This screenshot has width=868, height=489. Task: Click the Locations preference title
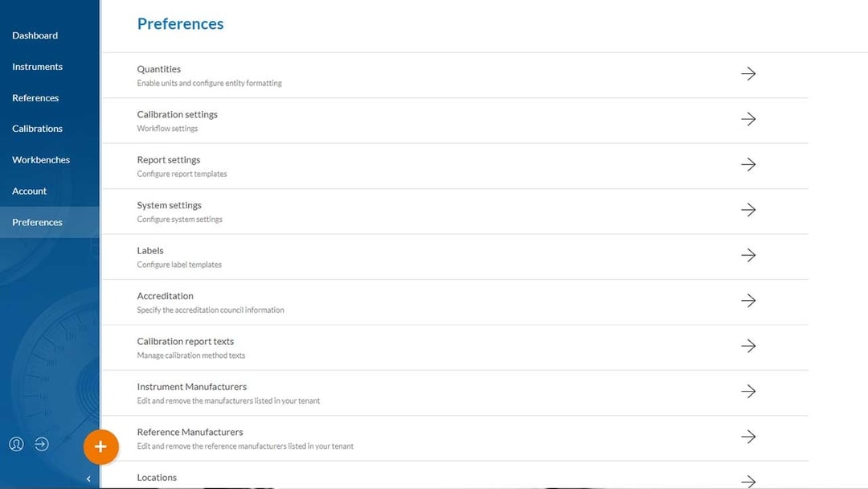(x=157, y=478)
